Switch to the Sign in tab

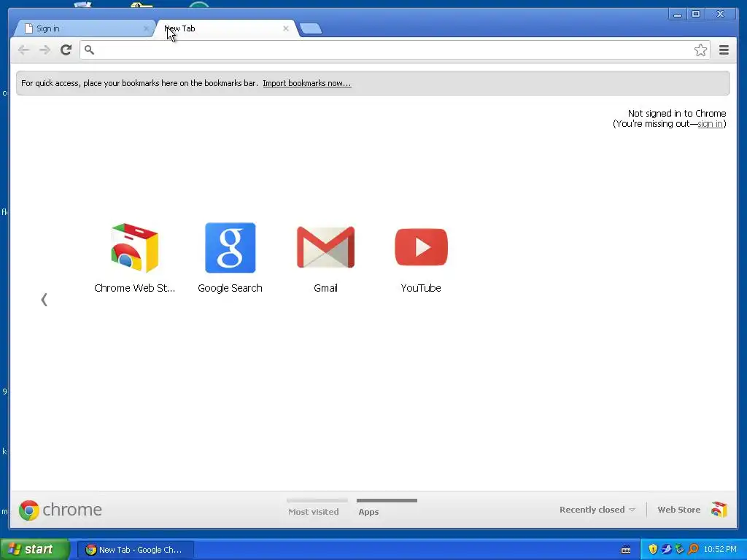[83, 28]
